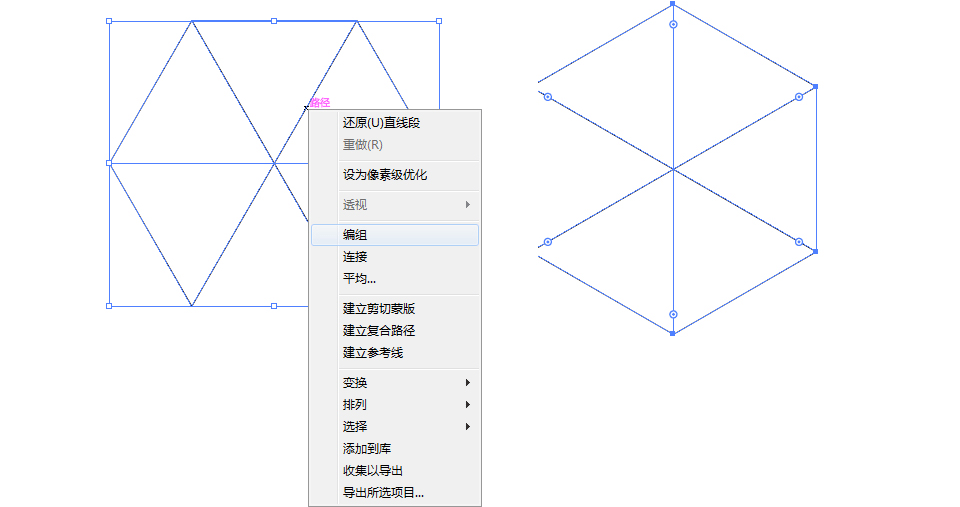Open the 变换 submenu
The width and height of the screenshot is (960, 507).
pyautogui.click(x=395, y=383)
